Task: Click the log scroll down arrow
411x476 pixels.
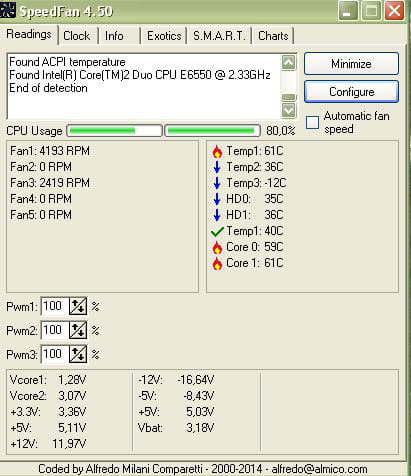Action: coord(289,110)
